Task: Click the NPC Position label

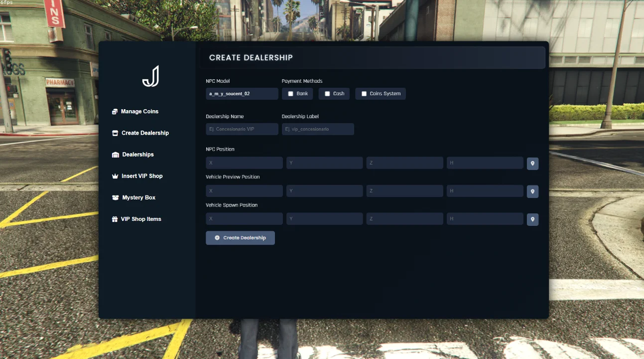Action: 220,149
